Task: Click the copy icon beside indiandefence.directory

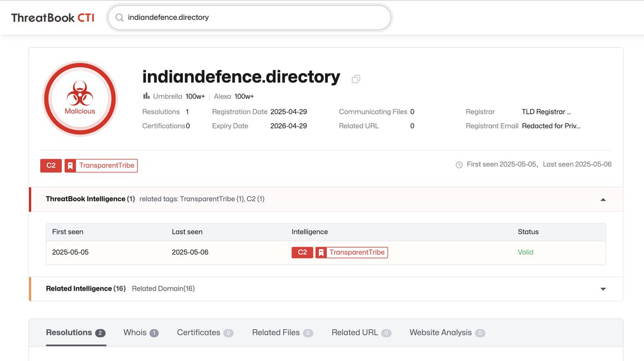Action: tap(355, 79)
